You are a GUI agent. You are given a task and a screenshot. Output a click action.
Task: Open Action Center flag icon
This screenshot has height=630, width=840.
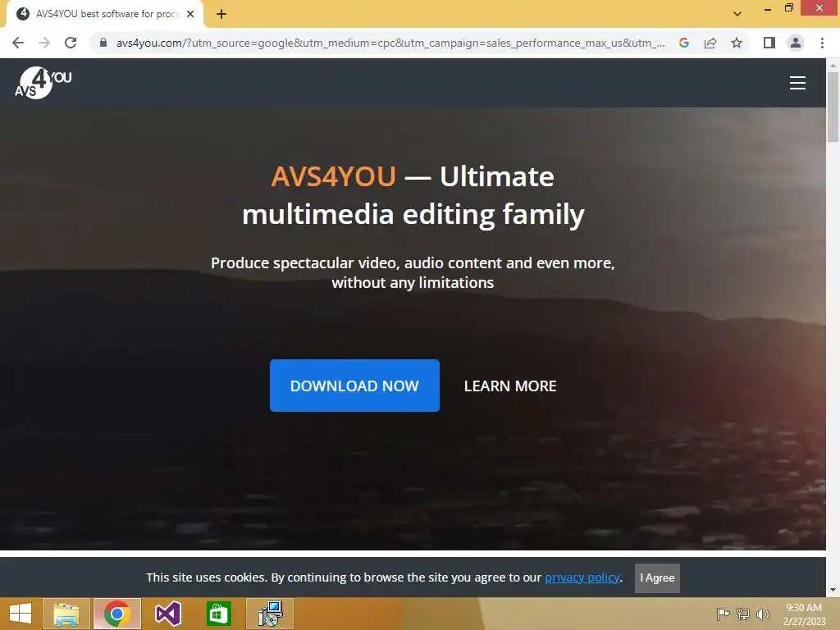723,614
